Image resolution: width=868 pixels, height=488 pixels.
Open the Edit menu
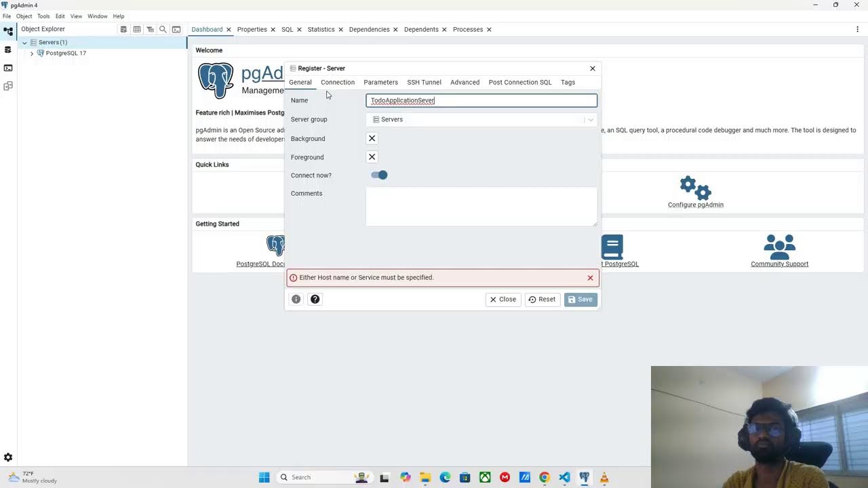click(60, 16)
